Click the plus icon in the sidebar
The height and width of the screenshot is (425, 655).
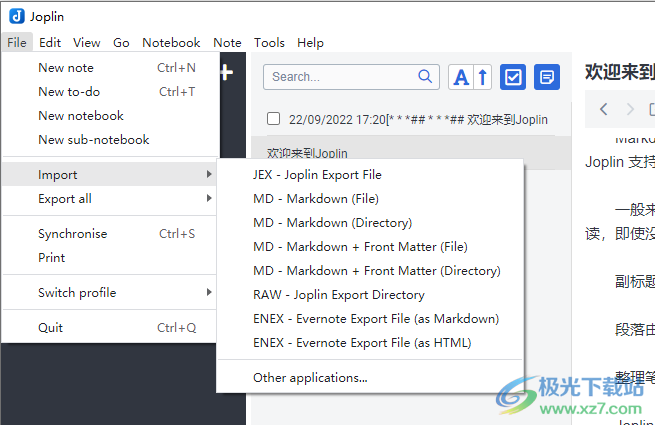(227, 72)
